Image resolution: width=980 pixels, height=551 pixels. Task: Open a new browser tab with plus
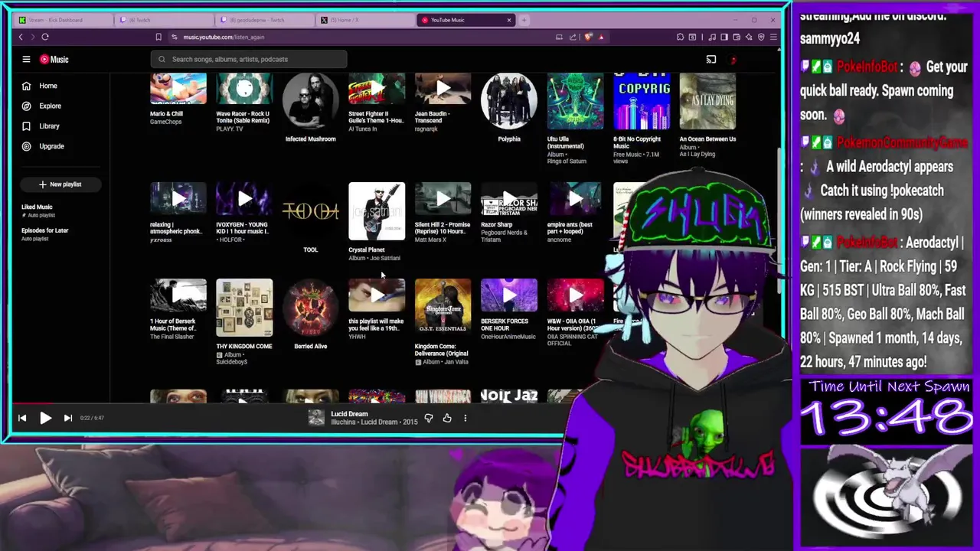click(x=524, y=20)
